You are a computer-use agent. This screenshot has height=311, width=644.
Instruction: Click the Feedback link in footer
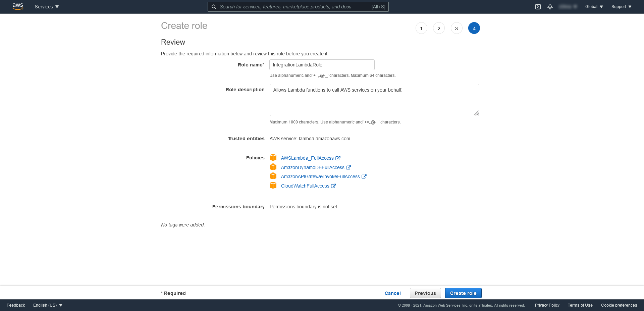[16, 305]
